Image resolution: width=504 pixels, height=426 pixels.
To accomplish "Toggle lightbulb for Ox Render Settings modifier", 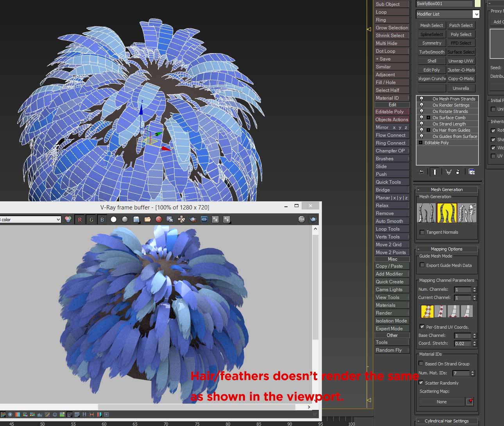I will (421, 105).
